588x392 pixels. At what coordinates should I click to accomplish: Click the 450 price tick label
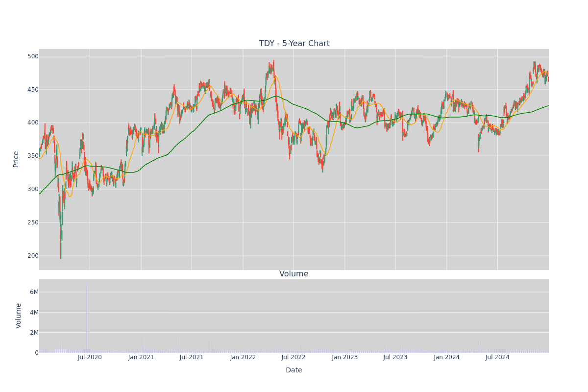coord(33,90)
